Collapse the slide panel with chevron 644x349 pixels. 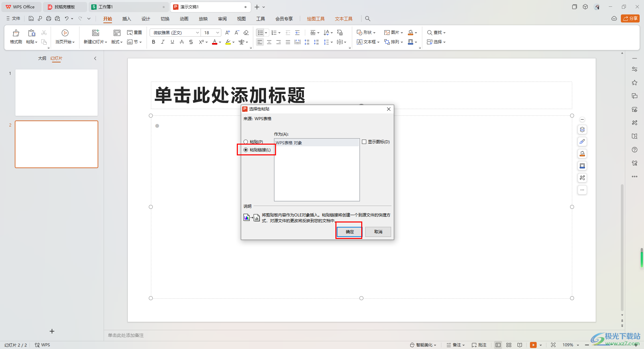click(x=95, y=58)
